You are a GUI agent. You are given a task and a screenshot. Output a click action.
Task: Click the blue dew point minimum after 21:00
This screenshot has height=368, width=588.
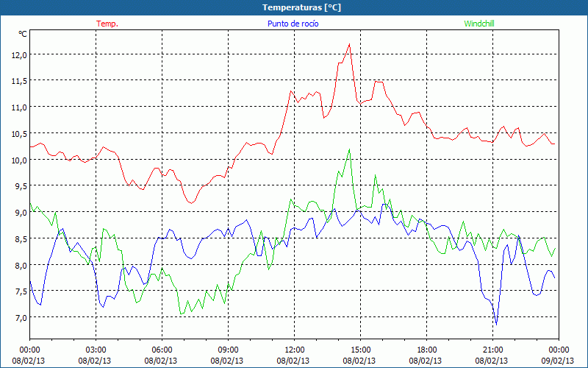pos(497,325)
